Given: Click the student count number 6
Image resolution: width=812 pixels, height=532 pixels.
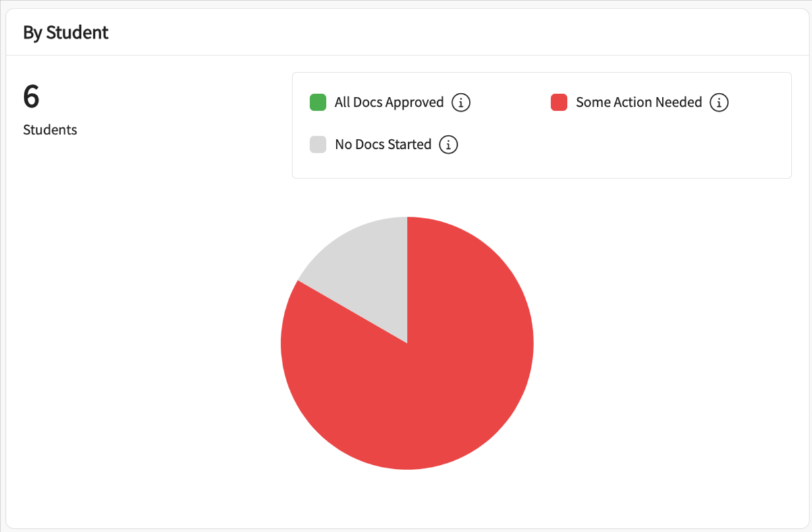Looking at the screenshot, I should [x=31, y=97].
